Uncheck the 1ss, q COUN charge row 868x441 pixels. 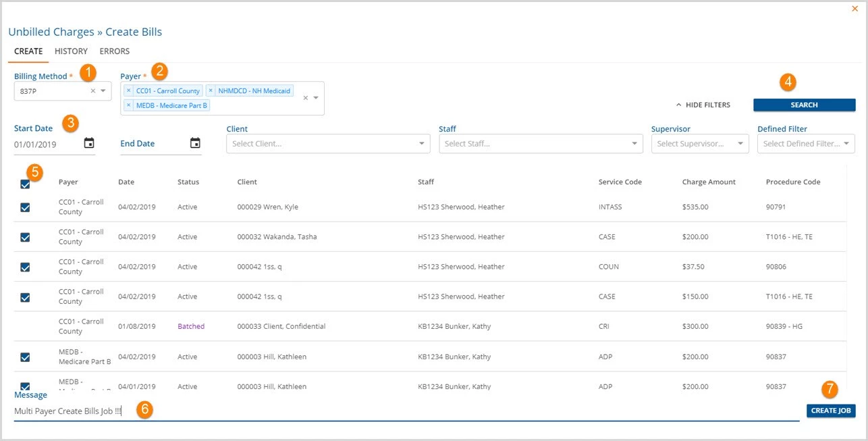point(25,267)
